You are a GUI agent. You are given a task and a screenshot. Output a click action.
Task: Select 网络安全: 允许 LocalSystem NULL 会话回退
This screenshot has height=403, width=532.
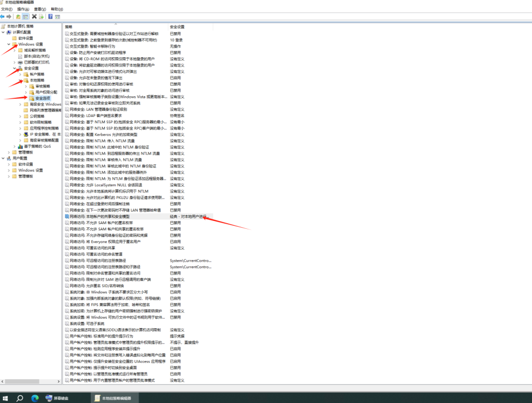[106, 185]
